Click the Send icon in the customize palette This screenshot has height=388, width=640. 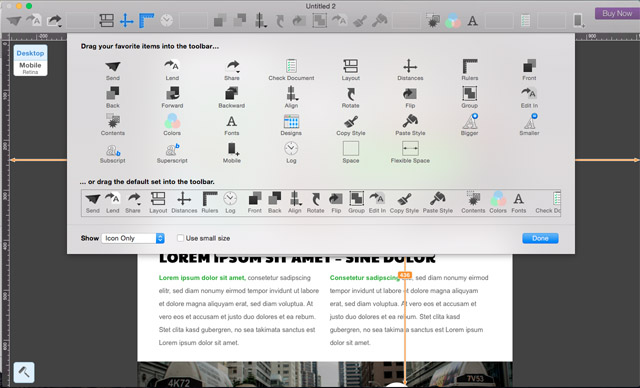(113, 67)
